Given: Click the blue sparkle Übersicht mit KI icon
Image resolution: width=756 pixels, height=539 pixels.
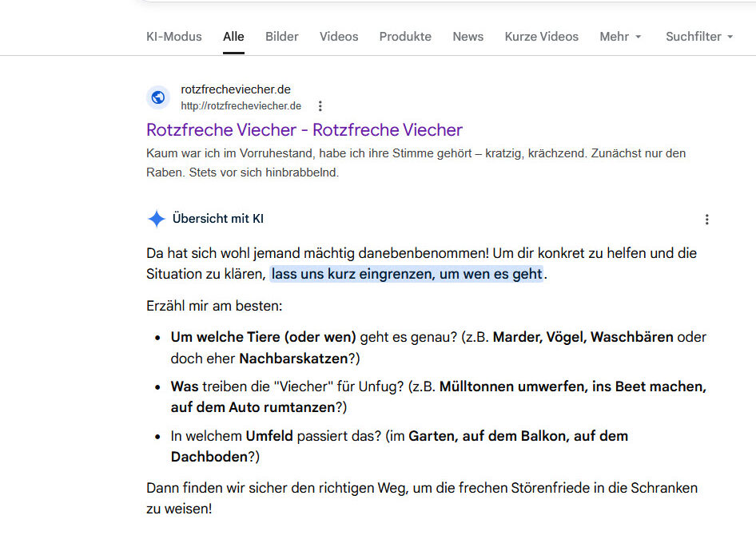Looking at the screenshot, I should click(156, 219).
